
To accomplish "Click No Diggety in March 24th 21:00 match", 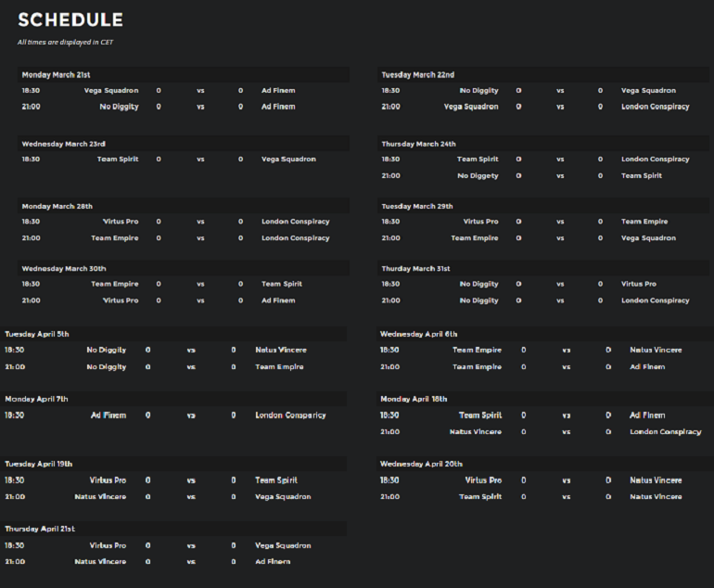I will [478, 176].
